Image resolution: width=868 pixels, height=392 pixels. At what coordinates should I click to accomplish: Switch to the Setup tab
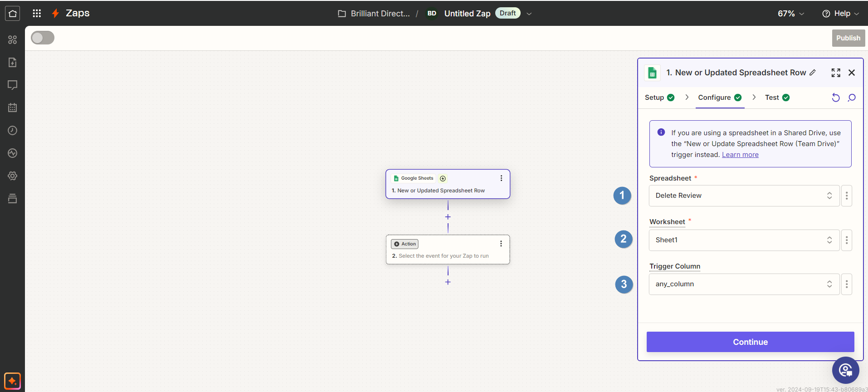(659, 98)
